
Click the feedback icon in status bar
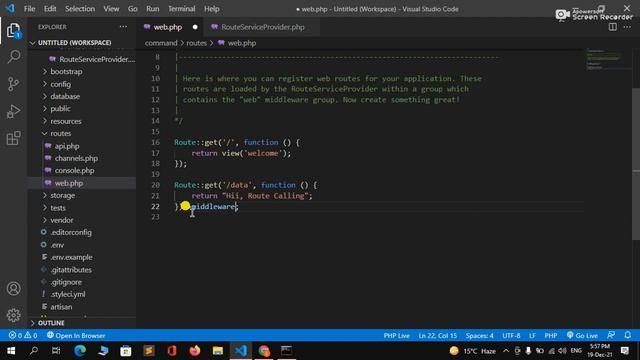pos(611,336)
